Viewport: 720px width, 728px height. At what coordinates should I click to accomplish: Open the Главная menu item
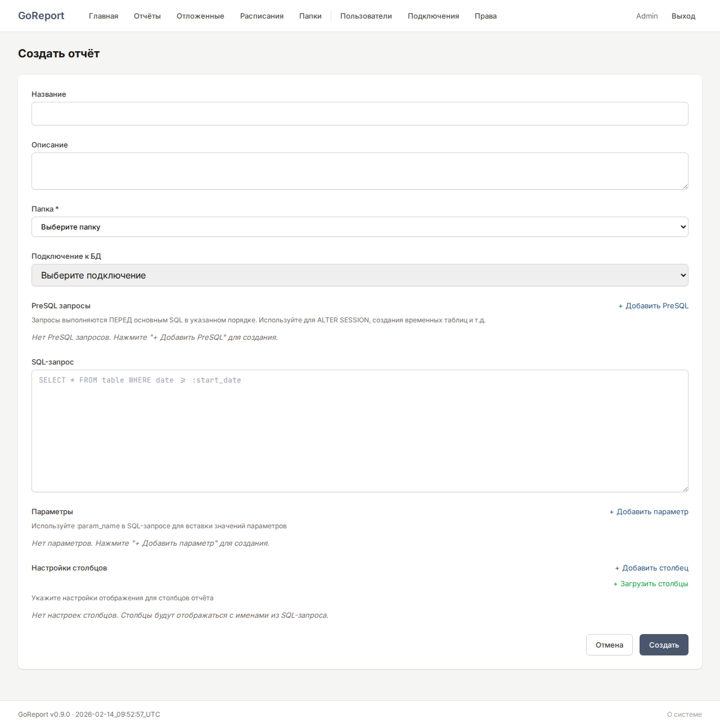(103, 16)
